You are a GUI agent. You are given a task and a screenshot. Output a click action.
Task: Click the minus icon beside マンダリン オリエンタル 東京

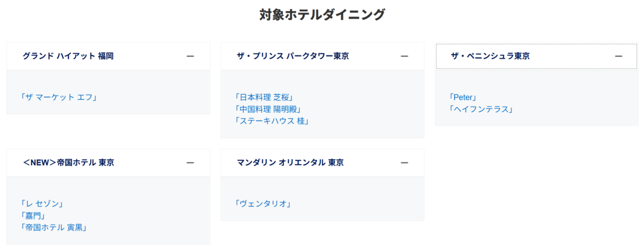404,162
